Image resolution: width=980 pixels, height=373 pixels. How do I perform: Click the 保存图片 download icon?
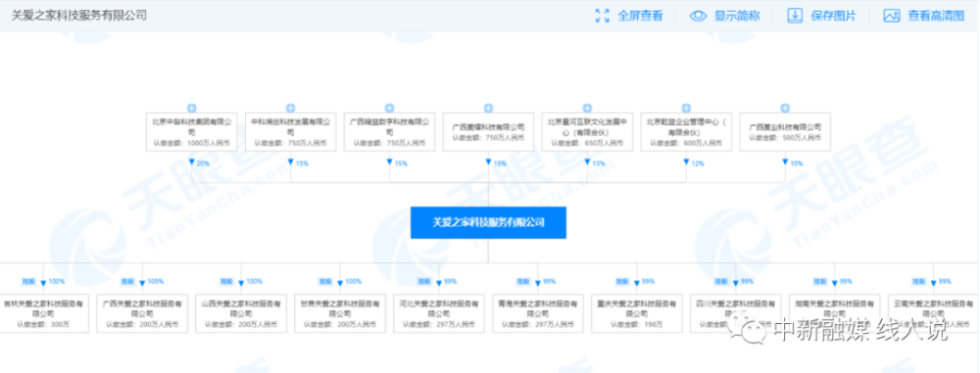(x=795, y=17)
